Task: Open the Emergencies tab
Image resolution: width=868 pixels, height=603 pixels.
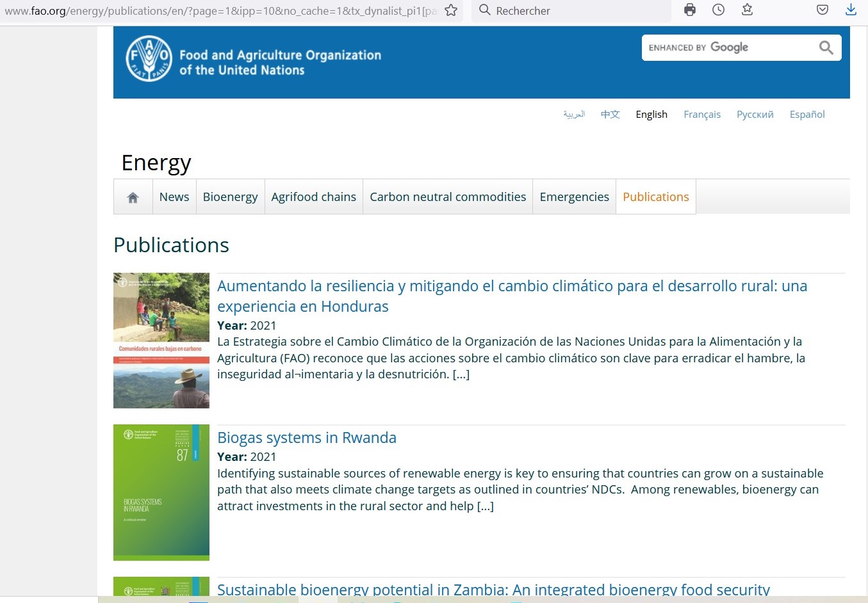Action: pos(574,197)
